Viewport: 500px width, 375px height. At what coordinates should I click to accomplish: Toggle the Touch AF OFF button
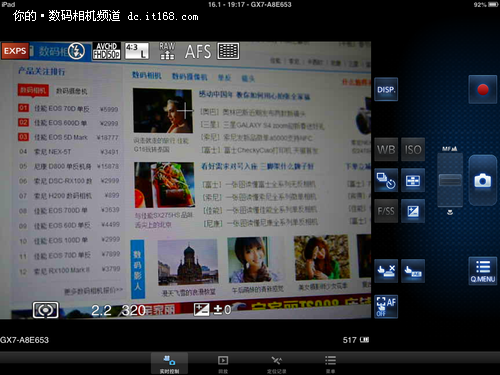386,307
